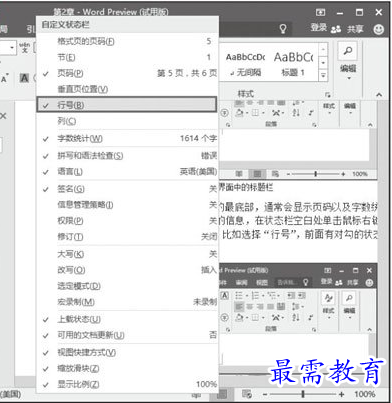Toggle 缩放滑块(Z) zoom slider option
The image size is (392, 403).
click(127, 368)
